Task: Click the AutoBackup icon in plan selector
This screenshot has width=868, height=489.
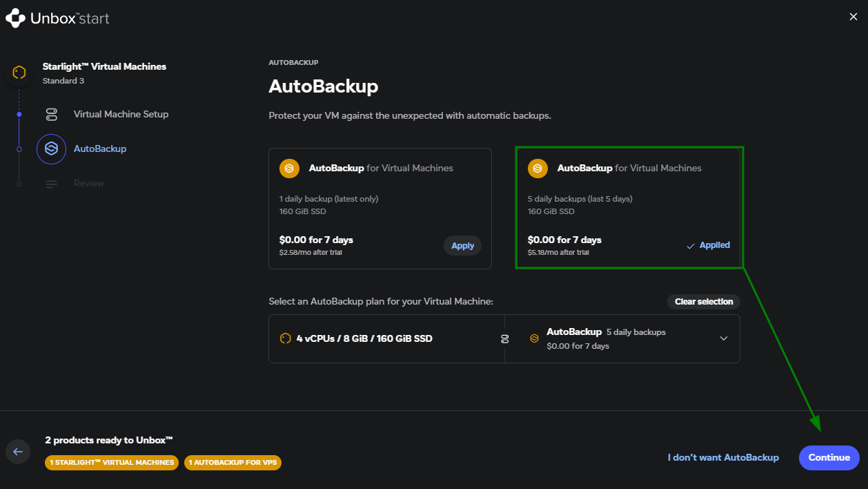Action: coord(533,338)
